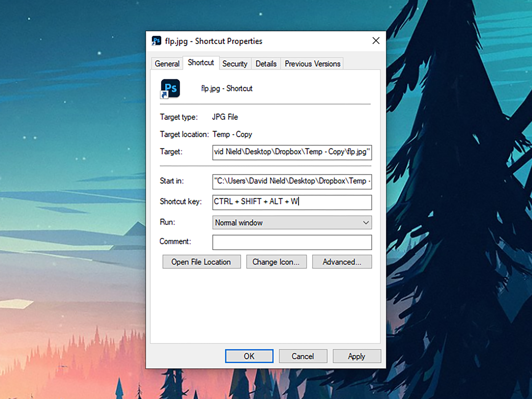Viewport: 532px width, 399px height.
Task: Click the Start in path field
Action: pos(292,181)
